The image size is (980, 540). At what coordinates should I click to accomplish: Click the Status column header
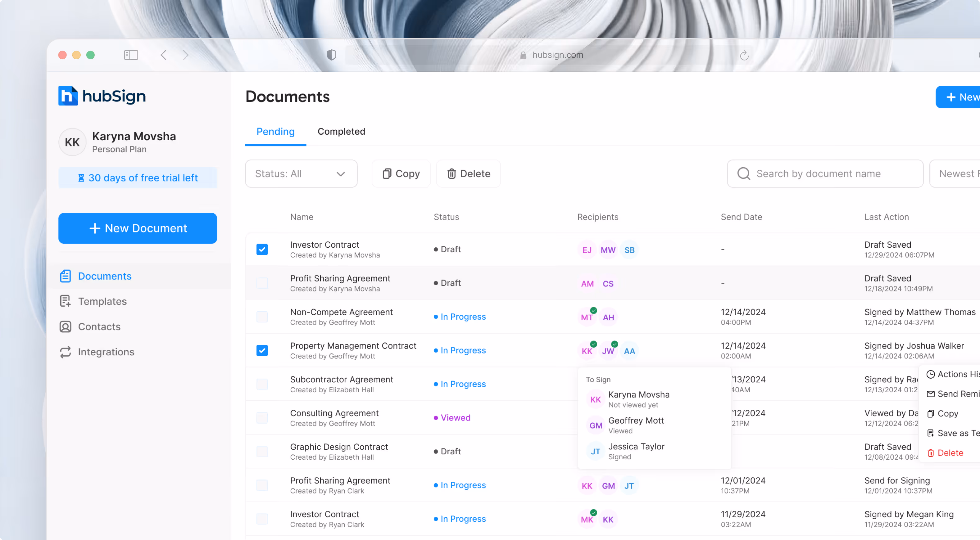[446, 217]
